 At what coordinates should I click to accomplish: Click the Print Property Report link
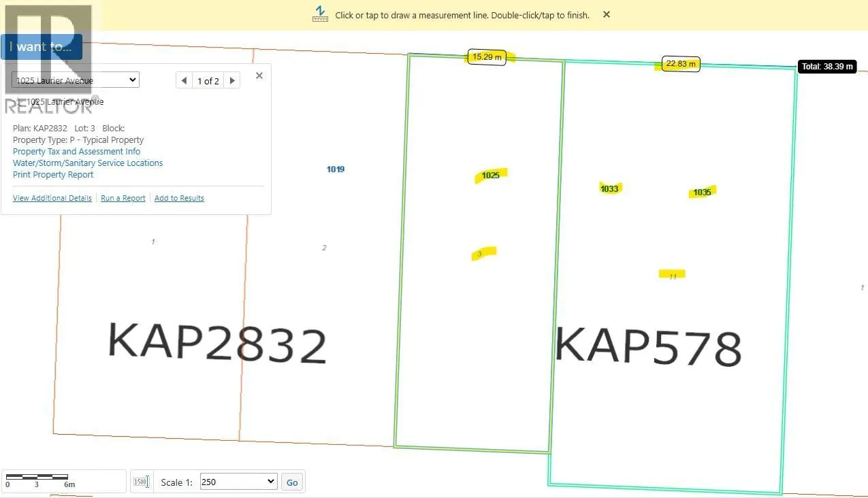[53, 174]
